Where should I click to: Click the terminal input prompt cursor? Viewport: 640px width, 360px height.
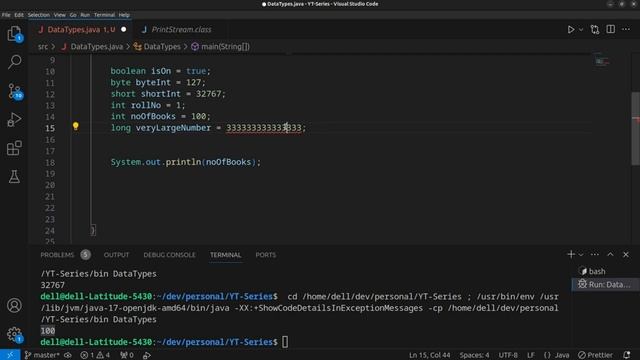coord(285,342)
